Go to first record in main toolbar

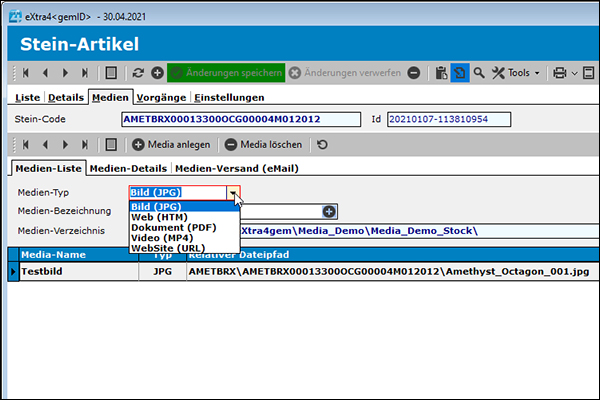(x=25, y=73)
